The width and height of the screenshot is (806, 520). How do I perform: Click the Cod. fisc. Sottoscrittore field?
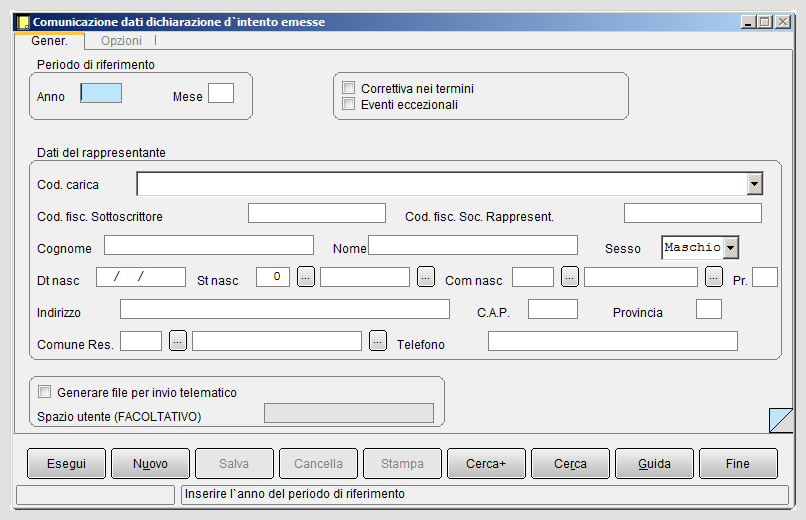click(x=317, y=213)
